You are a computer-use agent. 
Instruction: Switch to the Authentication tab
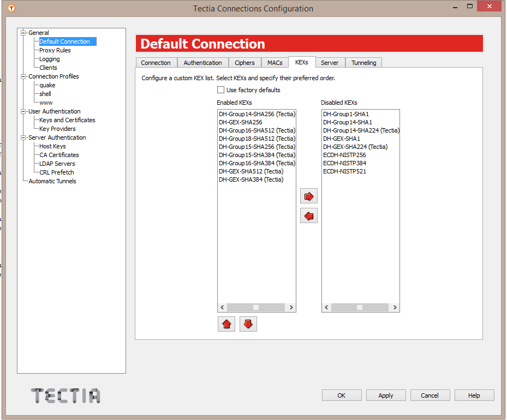[x=202, y=63]
